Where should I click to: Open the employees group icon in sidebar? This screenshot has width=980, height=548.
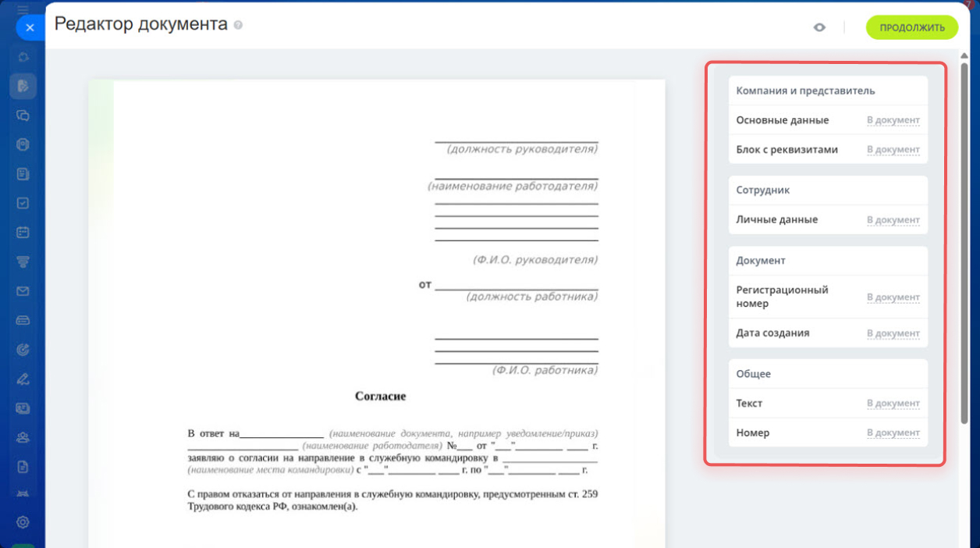coord(23,437)
